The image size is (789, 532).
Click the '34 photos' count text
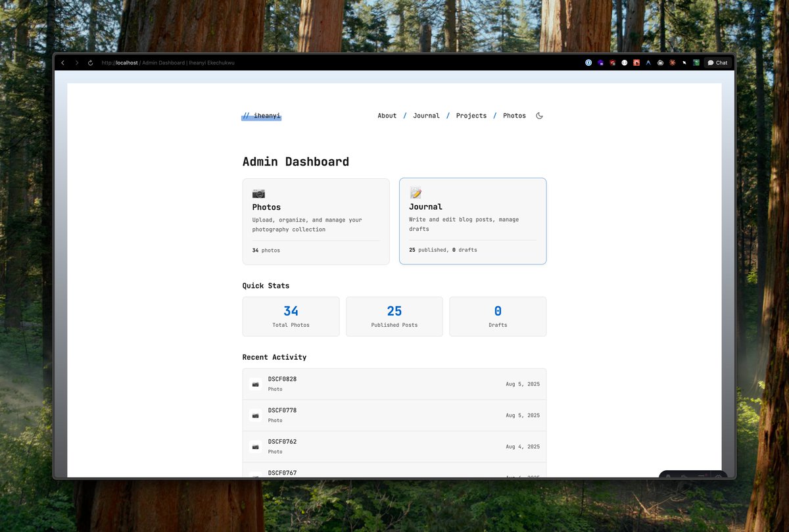pos(266,251)
